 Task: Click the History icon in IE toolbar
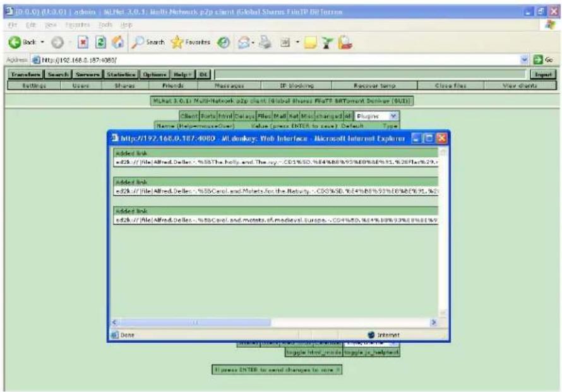(224, 43)
